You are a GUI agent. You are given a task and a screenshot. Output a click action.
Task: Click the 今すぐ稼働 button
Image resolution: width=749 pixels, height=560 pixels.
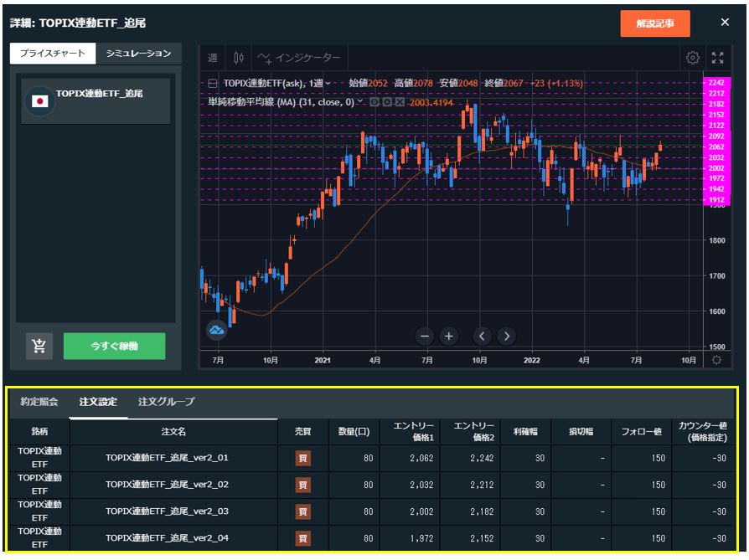pos(115,346)
